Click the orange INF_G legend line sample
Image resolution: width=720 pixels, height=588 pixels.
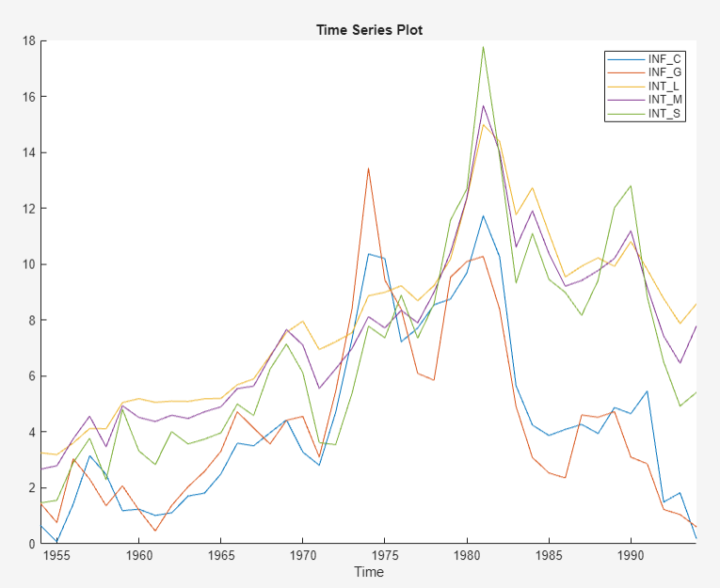(625, 72)
